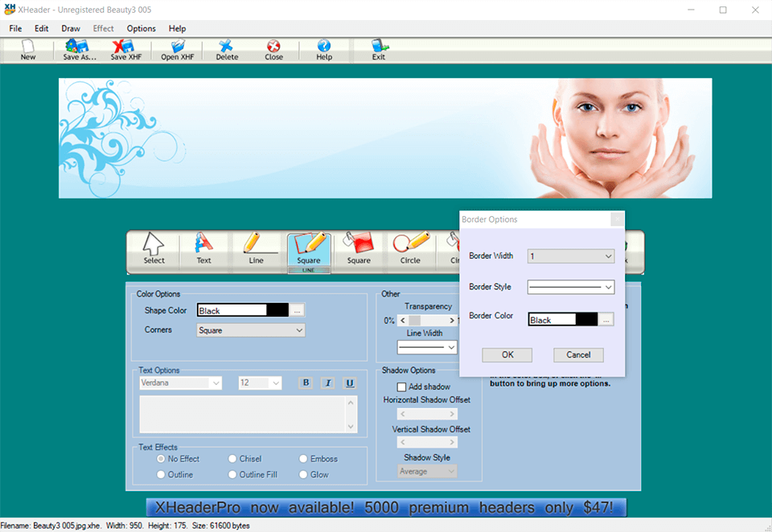Viewport: 772px width, 532px height.
Task: Open Shape Color picker ellipsis button
Action: (x=297, y=310)
